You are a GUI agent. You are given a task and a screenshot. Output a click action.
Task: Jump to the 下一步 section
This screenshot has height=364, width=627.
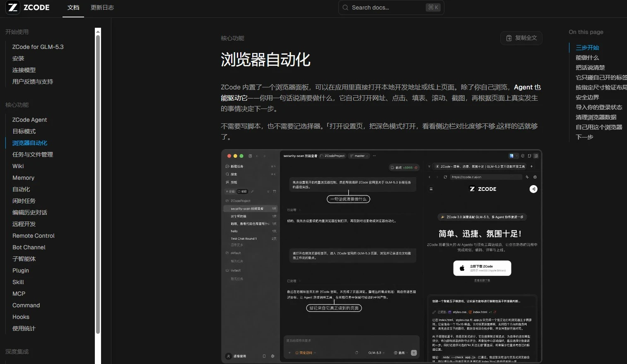click(x=584, y=137)
